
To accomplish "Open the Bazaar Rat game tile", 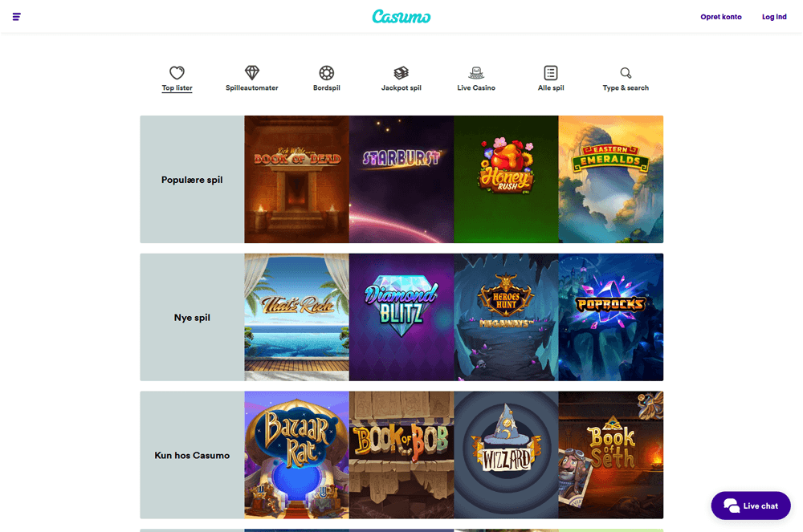I will [x=296, y=455].
